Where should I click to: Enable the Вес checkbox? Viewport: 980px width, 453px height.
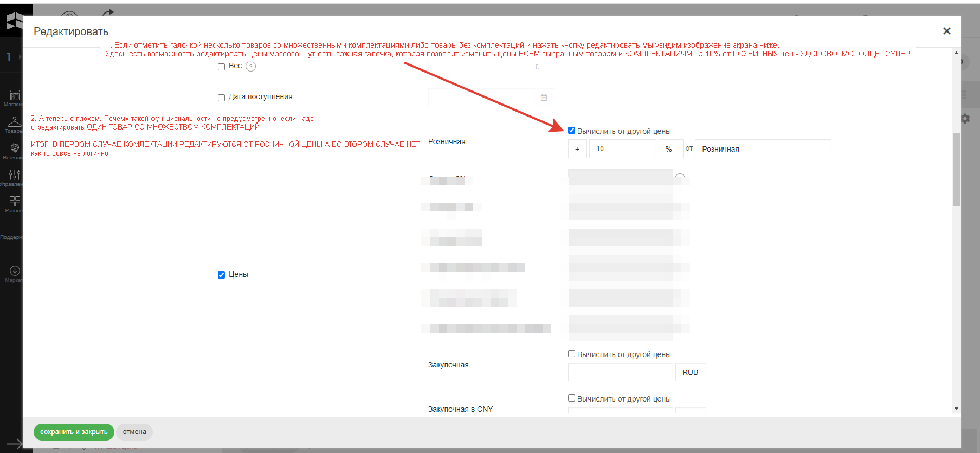pos(221,67)
